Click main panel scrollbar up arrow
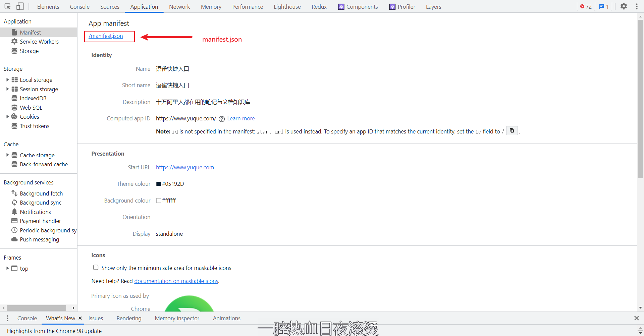The height and width of the screenshot is (336, 644). pyautogui.click(x=640, y=16)
